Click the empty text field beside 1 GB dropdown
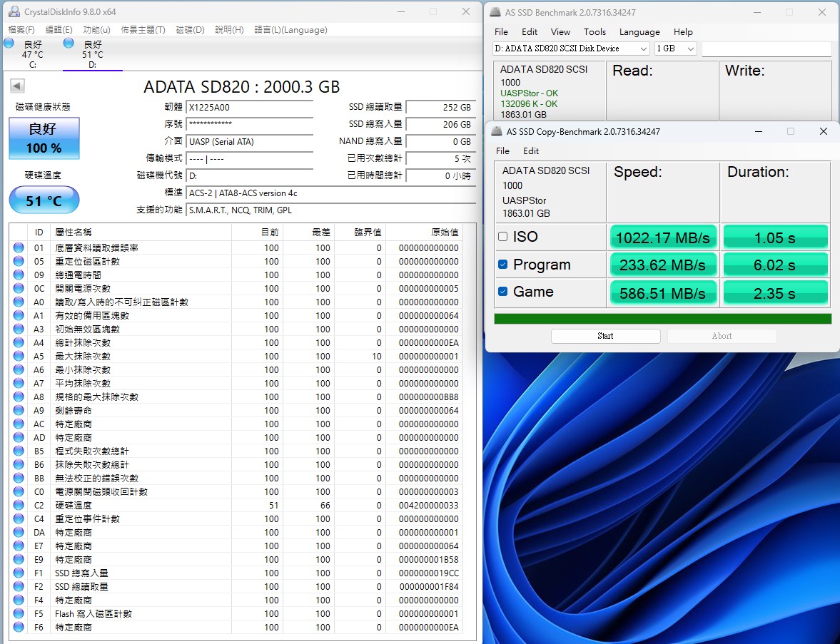This screenshot has width=840, height=644. point(766,48)
